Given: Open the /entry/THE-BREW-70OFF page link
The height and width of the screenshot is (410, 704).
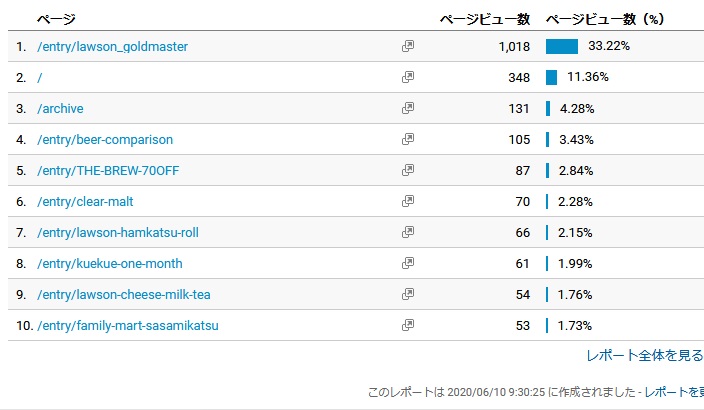Looking at the screenshot, I should coord(108,171).
